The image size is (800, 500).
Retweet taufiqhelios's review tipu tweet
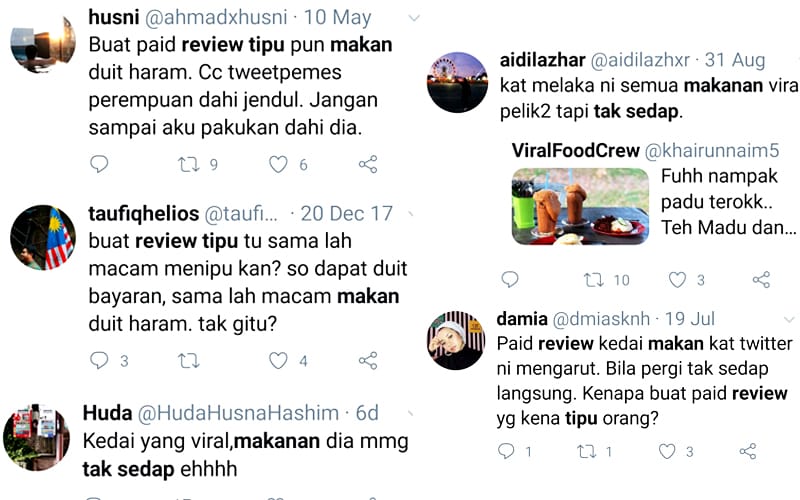click(x=188, y=361)
